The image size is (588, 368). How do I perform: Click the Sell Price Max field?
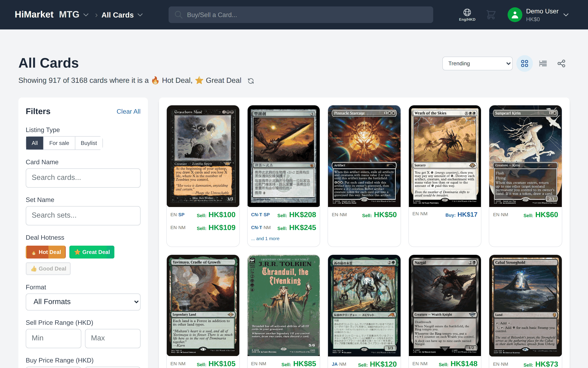coord(113,339)
